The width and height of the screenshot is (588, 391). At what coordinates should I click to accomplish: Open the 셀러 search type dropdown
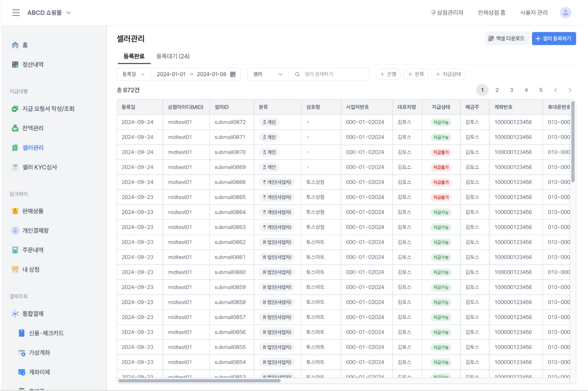[268, 74]
